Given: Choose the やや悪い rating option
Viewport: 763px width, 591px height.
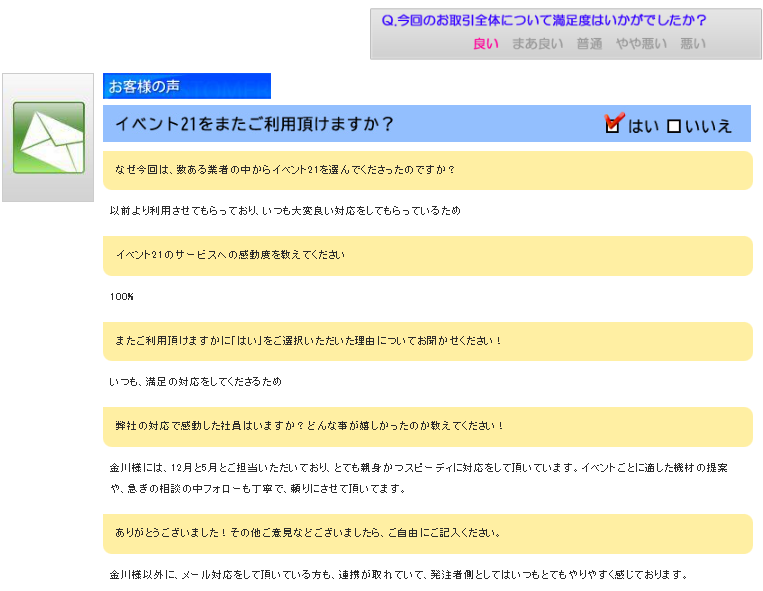Looking at the screenshot, I should click(x=640, y=44).
